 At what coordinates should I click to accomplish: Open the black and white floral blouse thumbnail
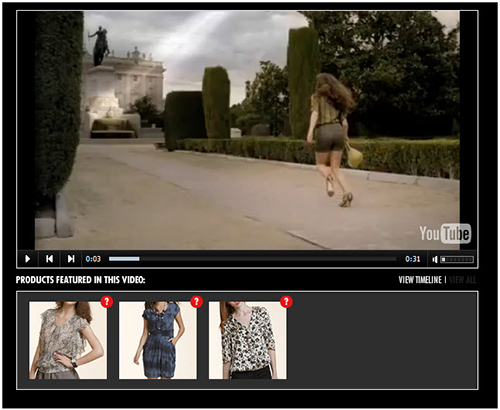248,340
